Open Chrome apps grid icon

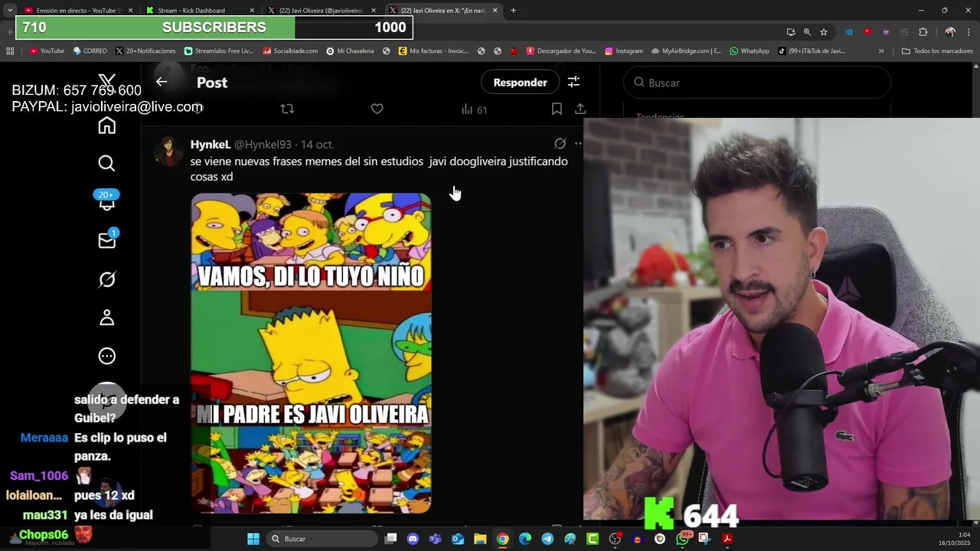10,51
